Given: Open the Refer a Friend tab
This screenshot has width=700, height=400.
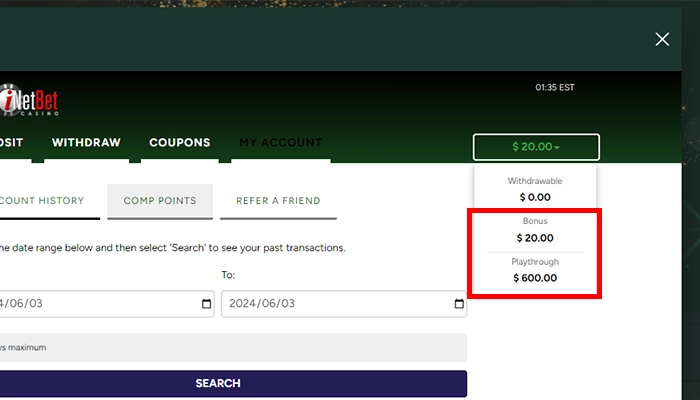Looking at the screenshot, I should (x=278, y=201).
